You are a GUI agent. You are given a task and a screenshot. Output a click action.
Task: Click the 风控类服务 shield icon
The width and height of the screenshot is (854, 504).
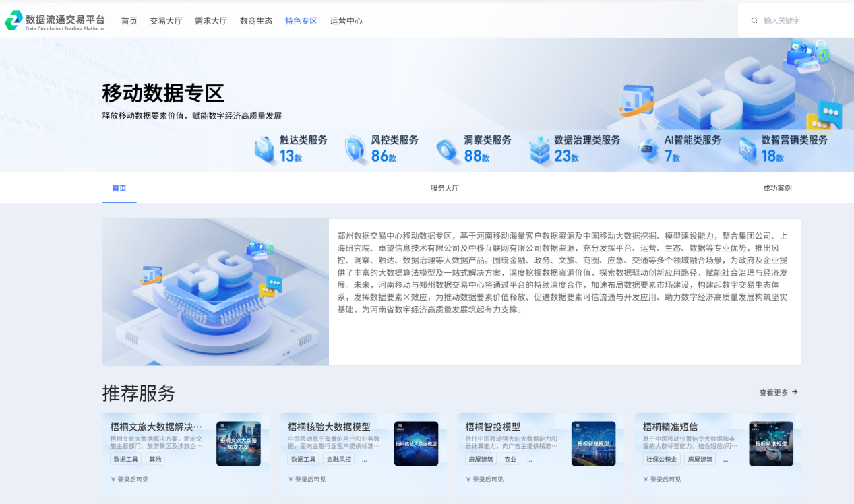[x=355, y=150]
